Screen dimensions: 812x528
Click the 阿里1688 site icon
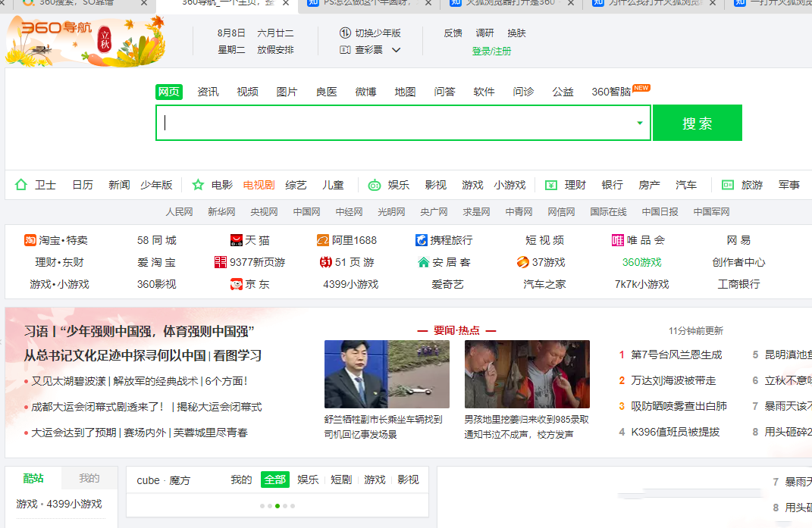[x=323, y=240]
